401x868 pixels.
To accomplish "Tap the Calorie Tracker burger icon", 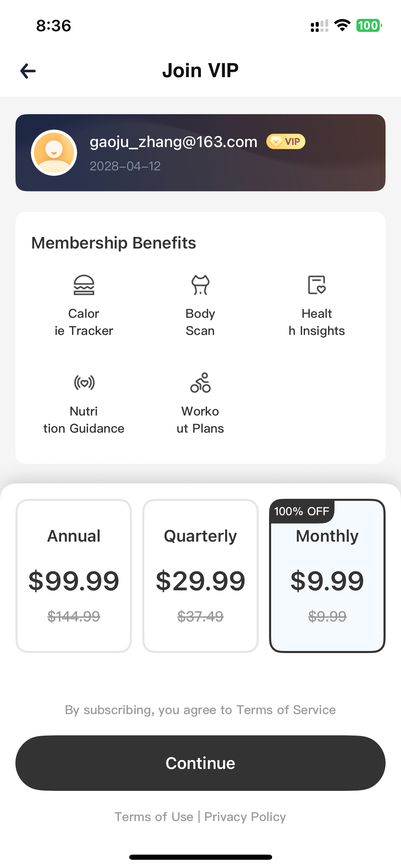I will click(84, 285).
